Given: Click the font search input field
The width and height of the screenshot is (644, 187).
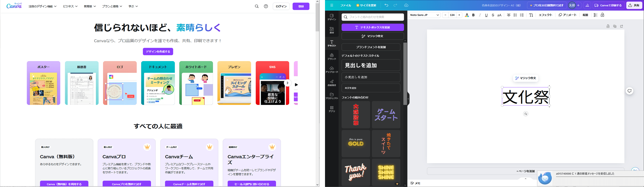Looking at the screenshot, I should point(373,17).
